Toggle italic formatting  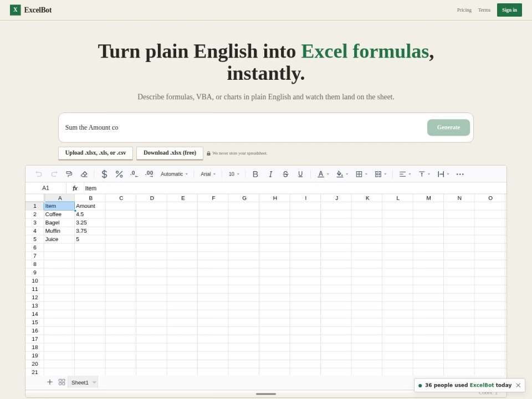pyautogui.click(x=270, y=174)
